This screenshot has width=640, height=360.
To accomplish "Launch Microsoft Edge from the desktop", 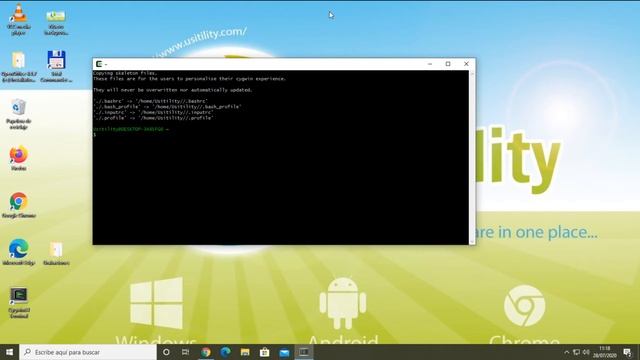I will (x=18, y=252).
